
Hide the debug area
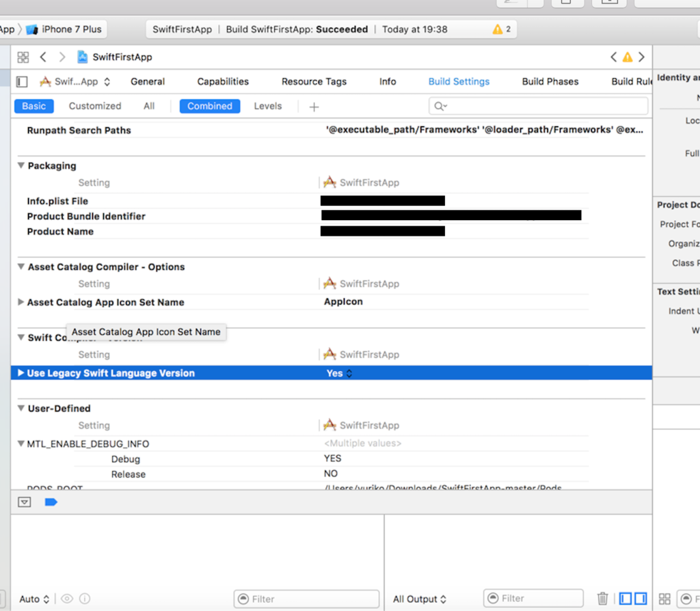click(25, 502)
